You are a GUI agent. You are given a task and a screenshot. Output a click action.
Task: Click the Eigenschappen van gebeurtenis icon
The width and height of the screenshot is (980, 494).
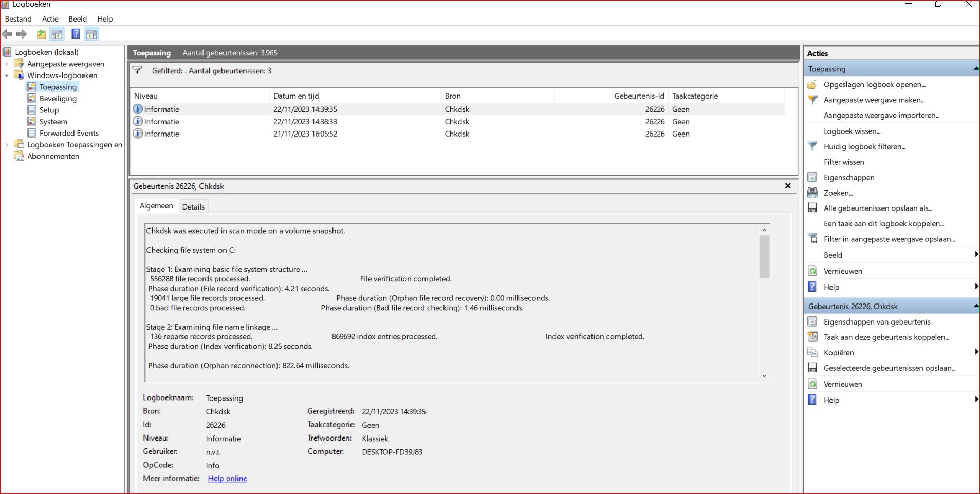coord(812,322)
